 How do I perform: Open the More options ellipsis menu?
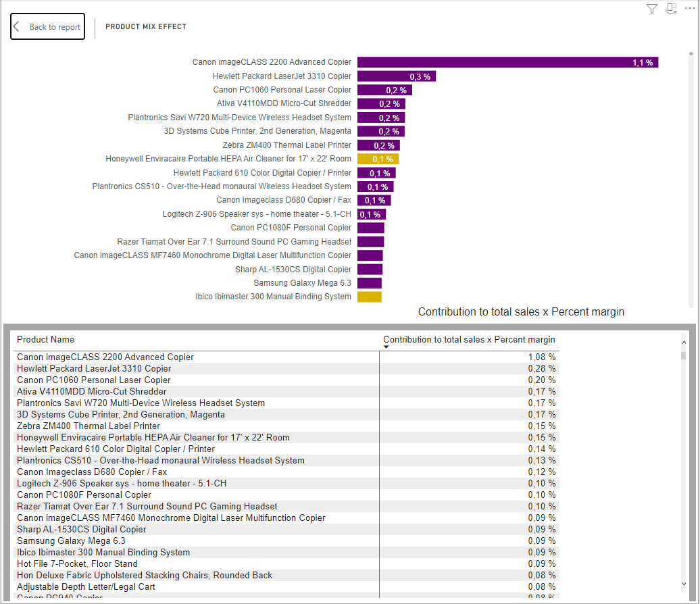[x=691, y=7]
